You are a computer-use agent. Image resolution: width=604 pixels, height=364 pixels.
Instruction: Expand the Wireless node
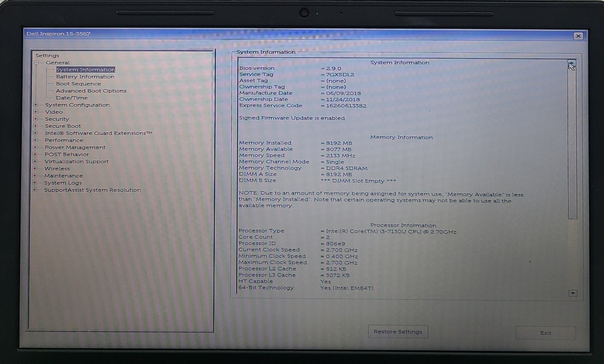click(35, 168)
